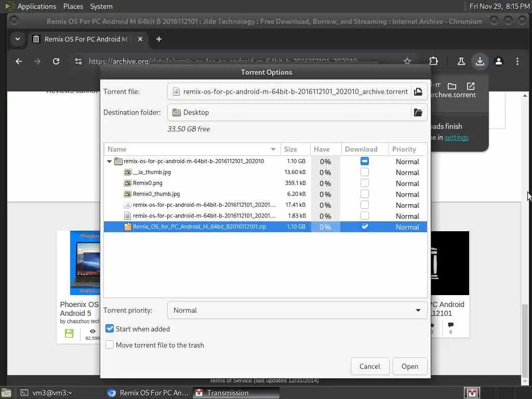The image size is (532, 399).
Task: Click the zip archive file icon
Action: click(128, 227)
